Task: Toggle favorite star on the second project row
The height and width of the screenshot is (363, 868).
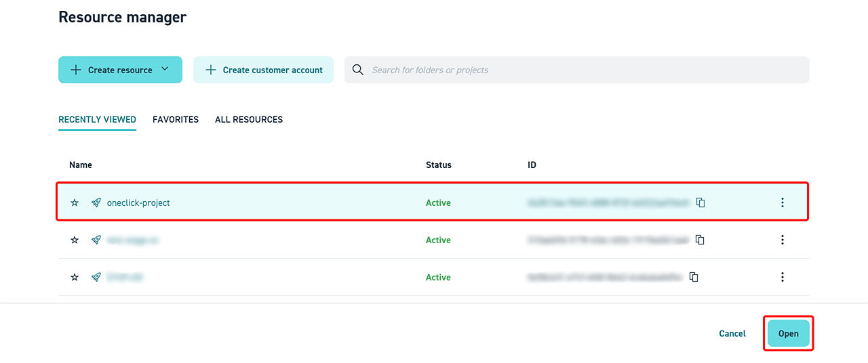Action: (x=75, y=240)
